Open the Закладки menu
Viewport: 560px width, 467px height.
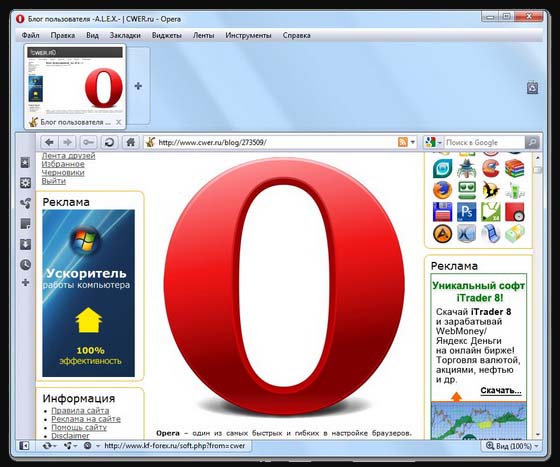point(125,35)
